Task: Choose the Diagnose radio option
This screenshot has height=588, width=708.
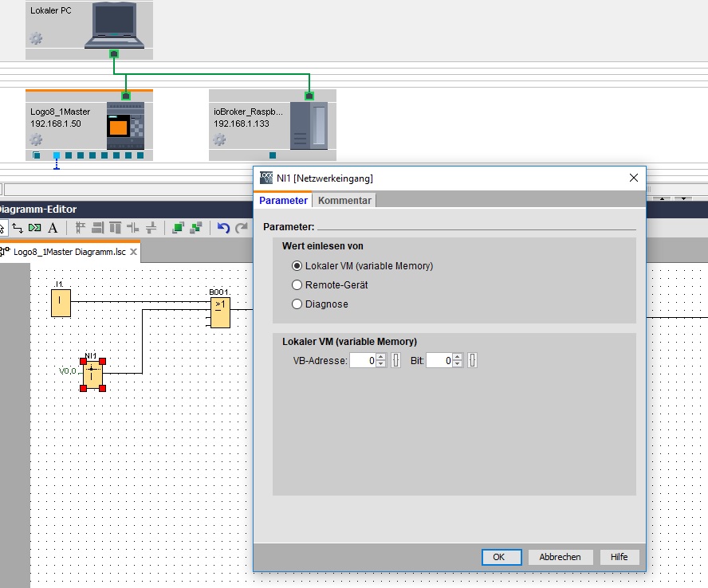Action: pyautogui.click(x=297, y=304)
